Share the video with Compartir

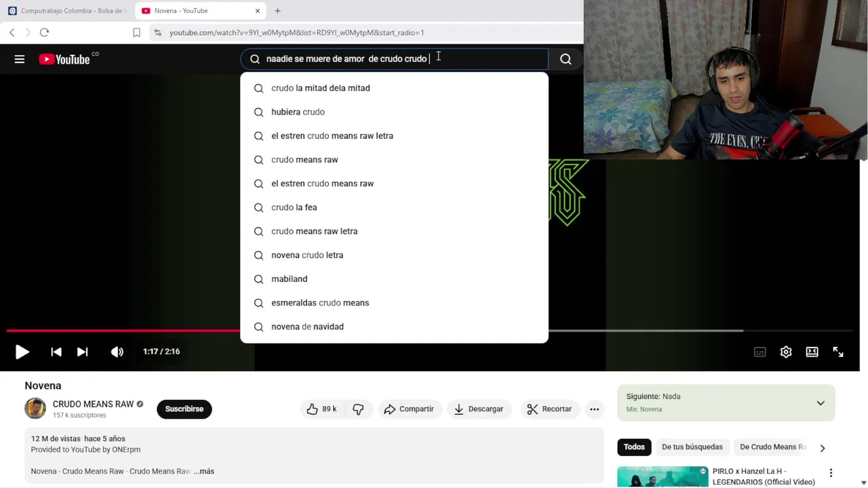click(409, 409)
